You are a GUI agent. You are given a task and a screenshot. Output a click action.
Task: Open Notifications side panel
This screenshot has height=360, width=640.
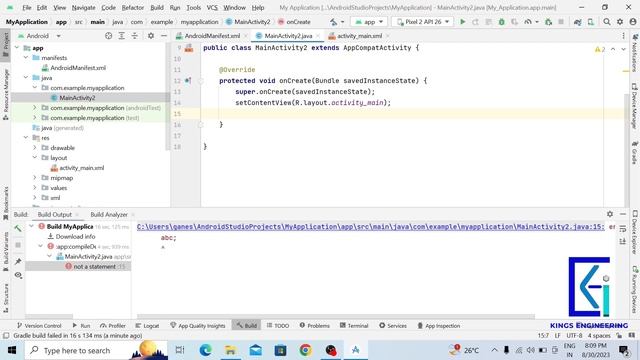(x=635, y=53)
